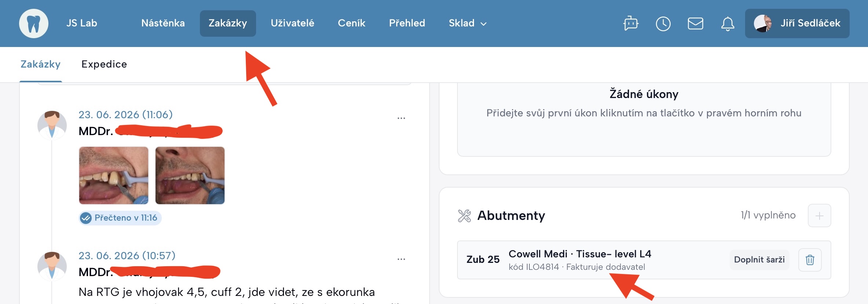Click doctor avatar of 10:57 message
This screenshot has height=304, width=868.
(x=52, y=266)
